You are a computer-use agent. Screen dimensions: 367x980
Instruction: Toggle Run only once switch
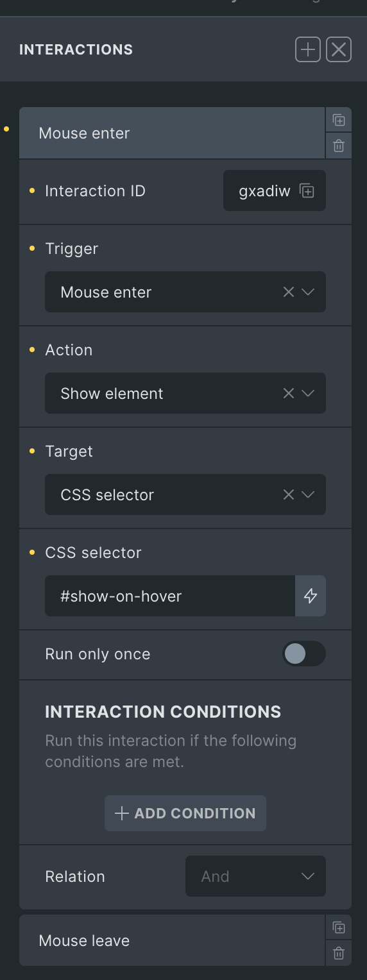click(x=304, y=654)
